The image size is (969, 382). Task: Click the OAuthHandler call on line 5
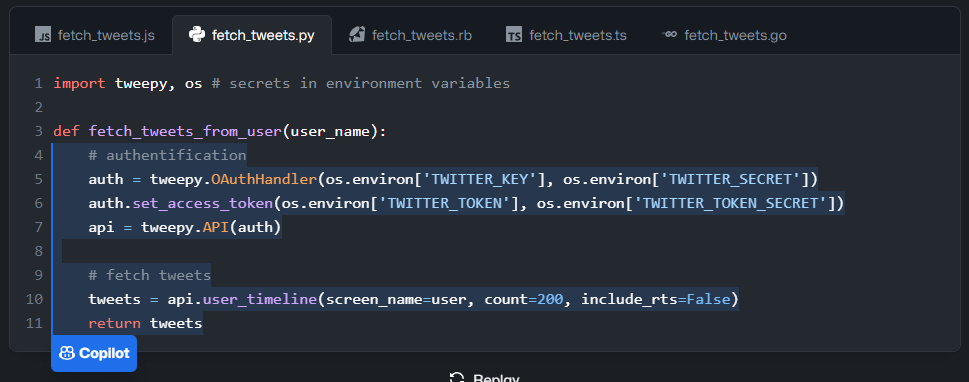click(x=264, y=180)
